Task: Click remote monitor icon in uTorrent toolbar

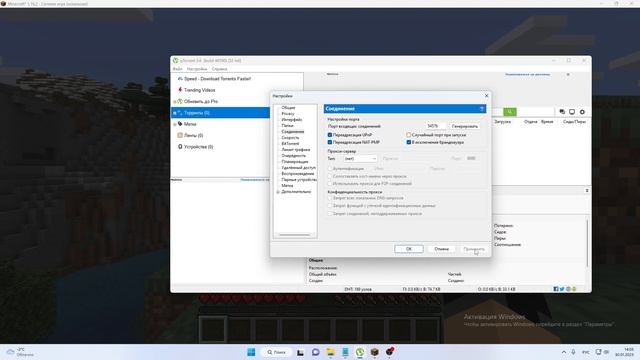Action: 572,112
